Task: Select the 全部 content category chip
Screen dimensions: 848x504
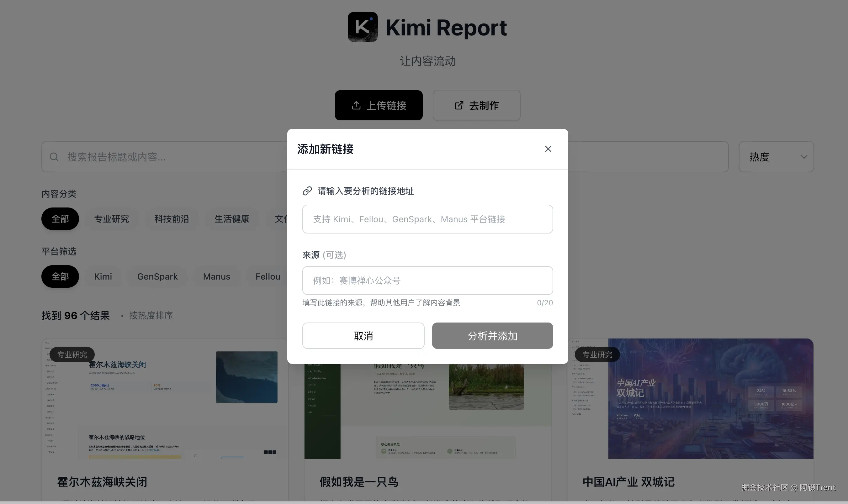Action: (60, 219)
